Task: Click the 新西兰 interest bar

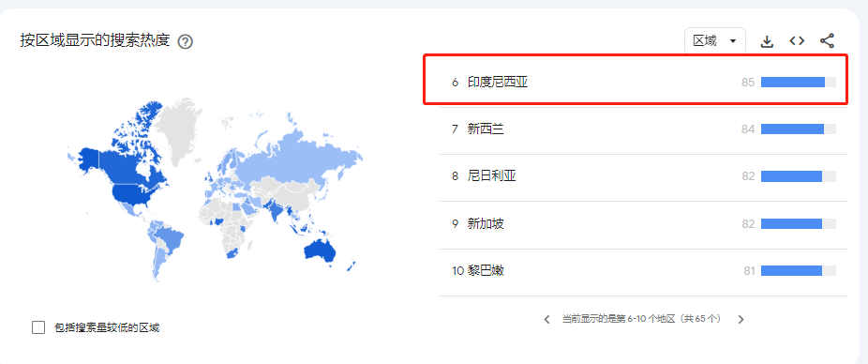Action: 799,129
